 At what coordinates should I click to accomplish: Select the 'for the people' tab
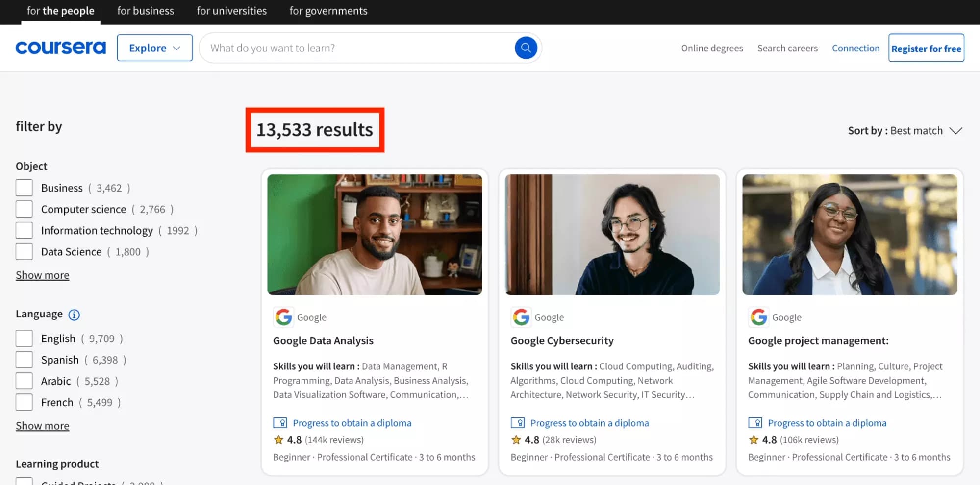[61, 11]
